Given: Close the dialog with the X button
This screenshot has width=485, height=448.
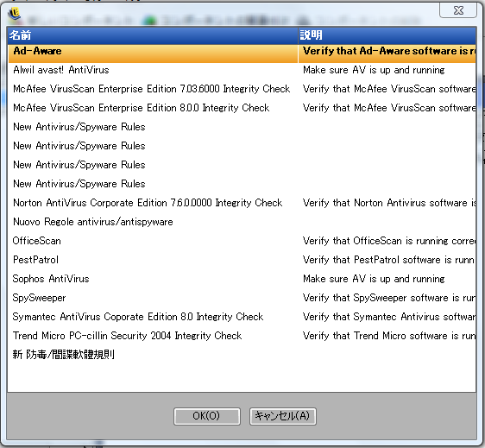Looking at the screenshot, I should pyautogui.click(x=458, y=10).
